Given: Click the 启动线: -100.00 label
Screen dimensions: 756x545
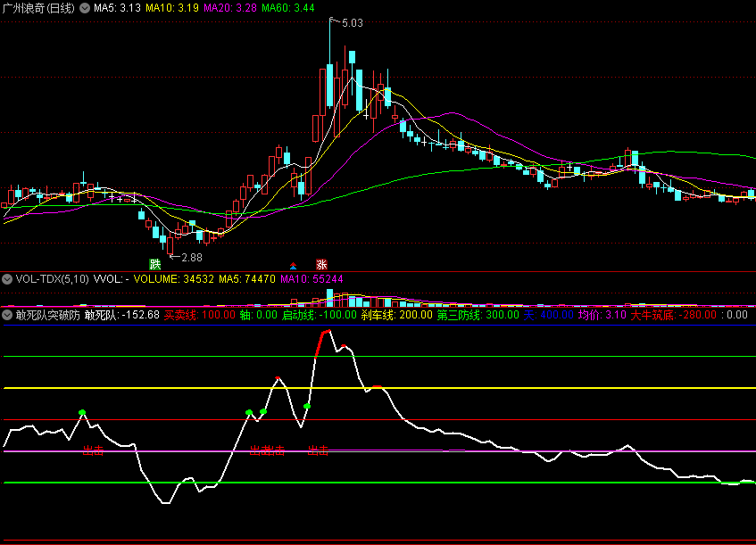Looking at the screenshot, I should point(320,315).
